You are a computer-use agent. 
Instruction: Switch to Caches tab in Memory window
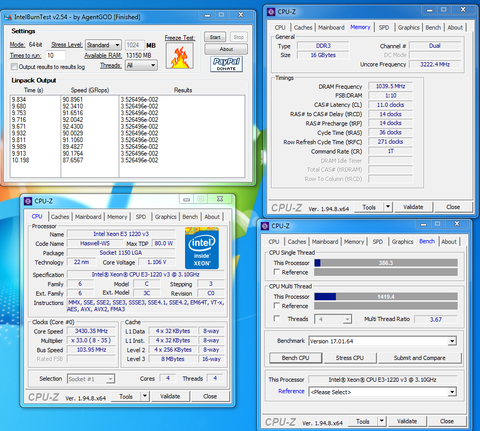(303, 27)
